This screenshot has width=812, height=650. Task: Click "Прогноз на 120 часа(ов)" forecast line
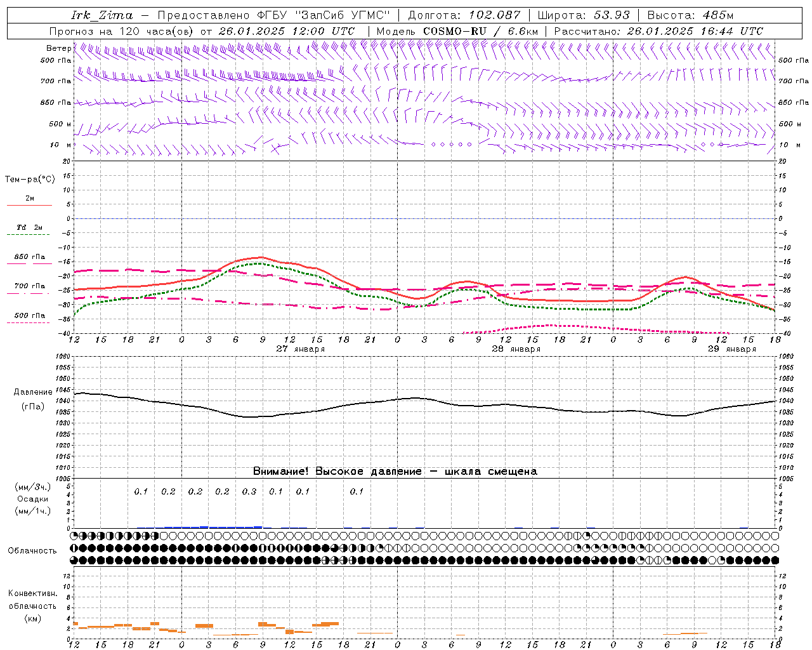(x=201, y=31)
